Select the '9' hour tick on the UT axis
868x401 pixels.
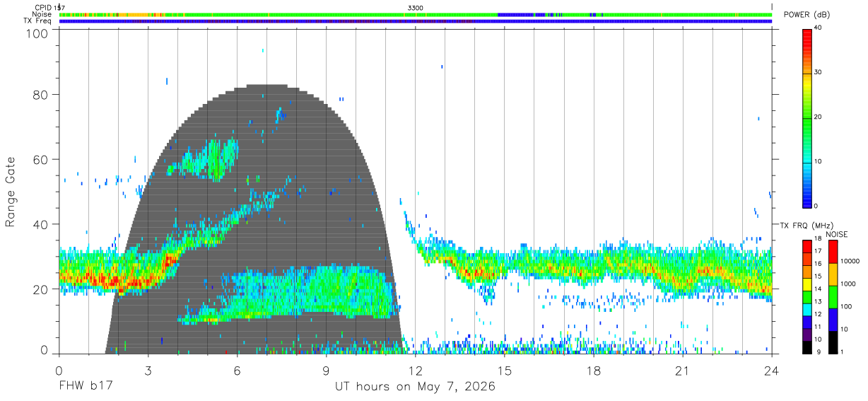(327, 370)
